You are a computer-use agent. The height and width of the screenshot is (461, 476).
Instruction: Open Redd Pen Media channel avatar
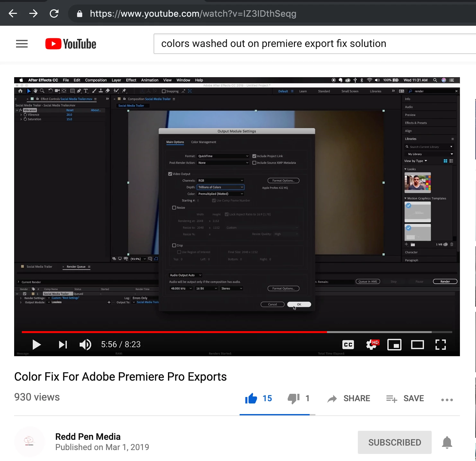pyautogui.click(x=29, y=441)
